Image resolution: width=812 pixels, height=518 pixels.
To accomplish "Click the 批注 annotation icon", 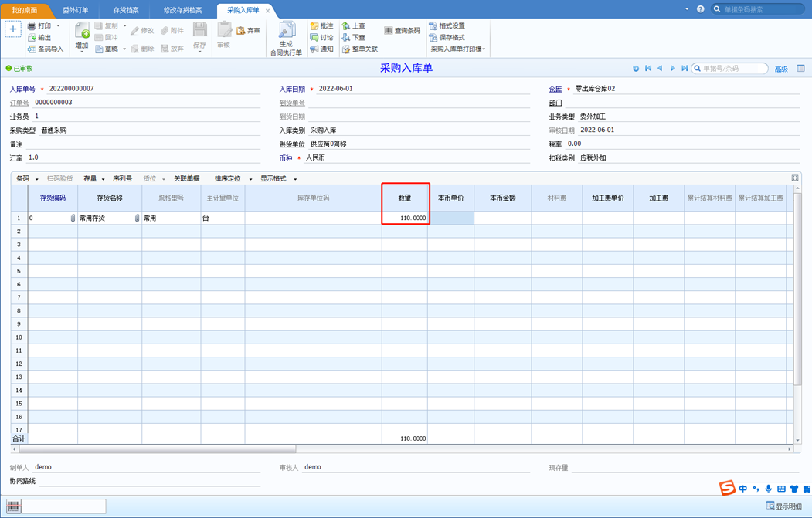I will (x=314, y=26).
